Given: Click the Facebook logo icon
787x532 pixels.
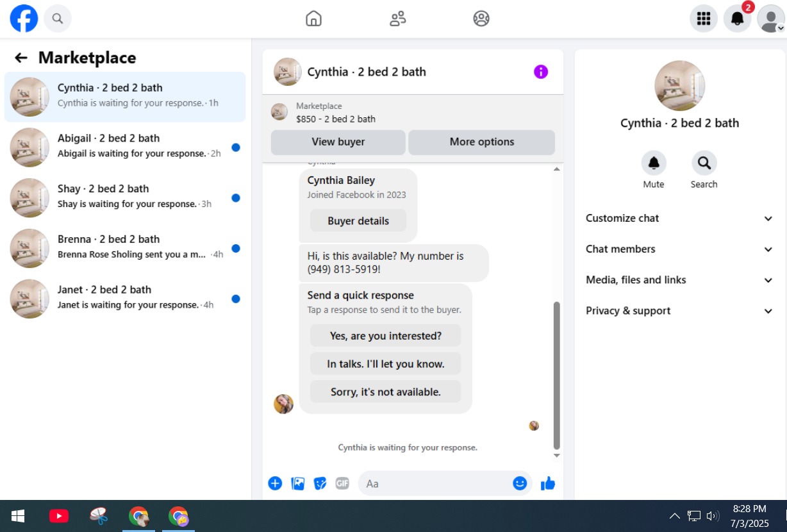Looking at the screenshot, I should point(24,18).
